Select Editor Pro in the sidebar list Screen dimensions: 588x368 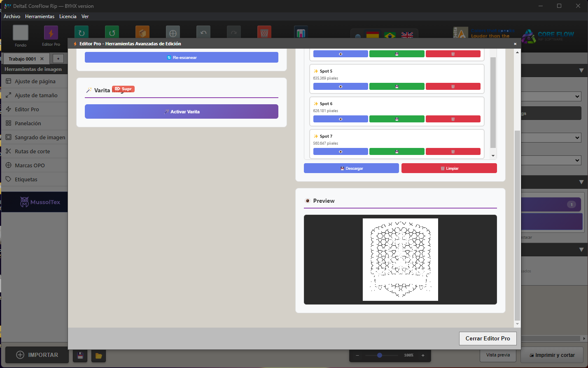click(35, 109)
